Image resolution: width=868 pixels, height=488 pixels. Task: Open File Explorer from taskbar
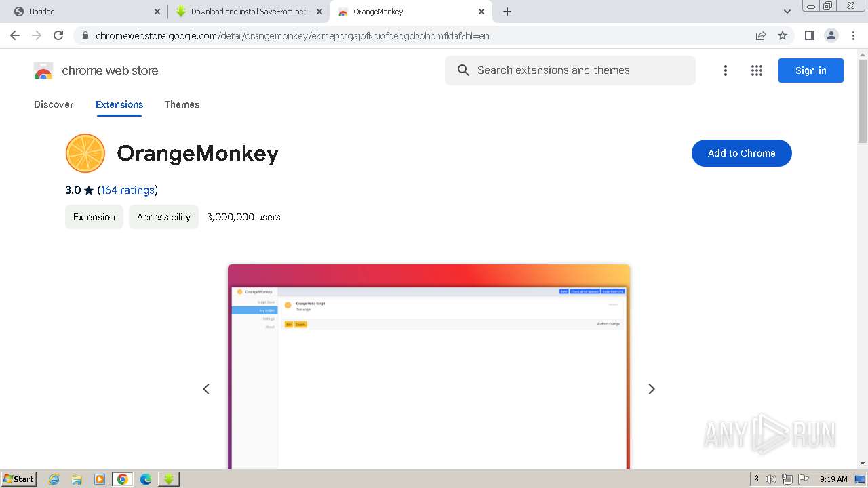click(77, 479)
